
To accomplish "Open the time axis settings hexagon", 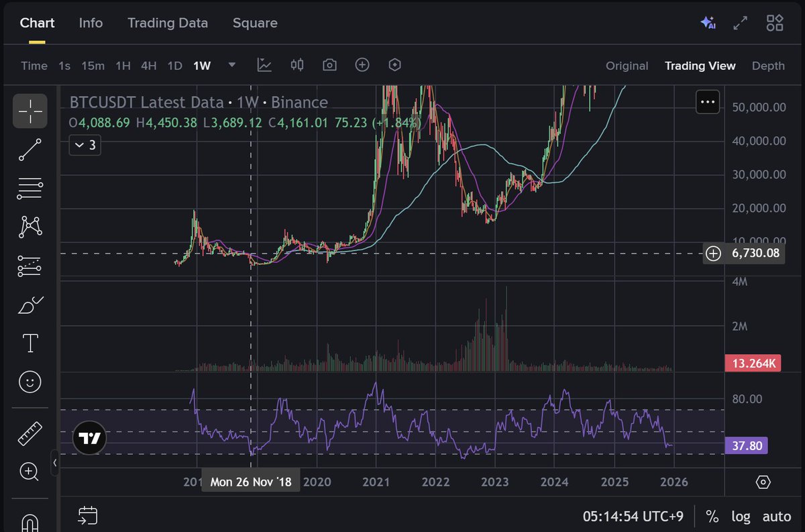I will click(x=763, y=482).
